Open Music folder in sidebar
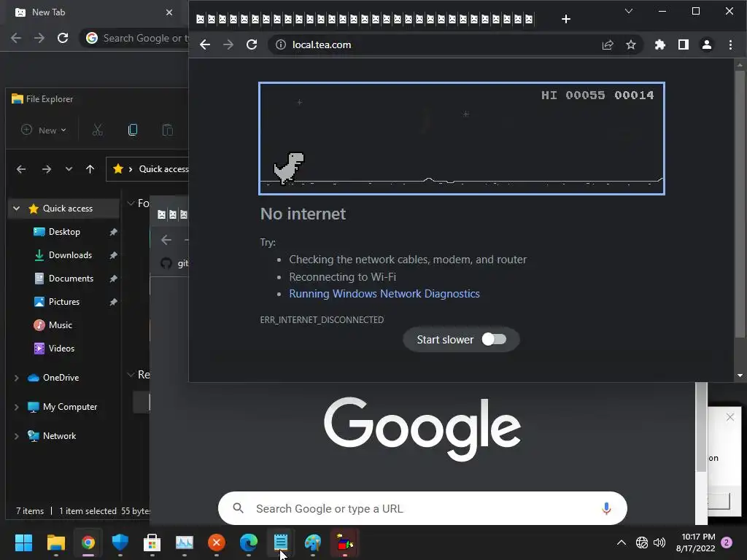This screenshot has width=747, height=560. pyautogui.click(x=60, y=325)
